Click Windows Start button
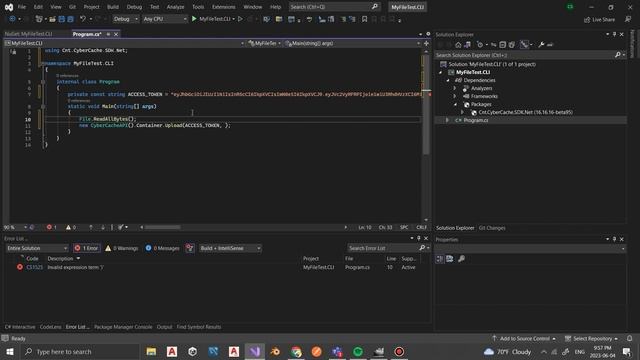 9,351
